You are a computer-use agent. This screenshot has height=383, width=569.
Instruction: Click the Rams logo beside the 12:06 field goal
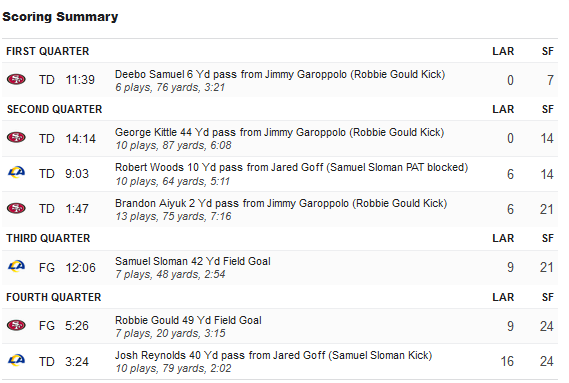click(x=16, y=266)
